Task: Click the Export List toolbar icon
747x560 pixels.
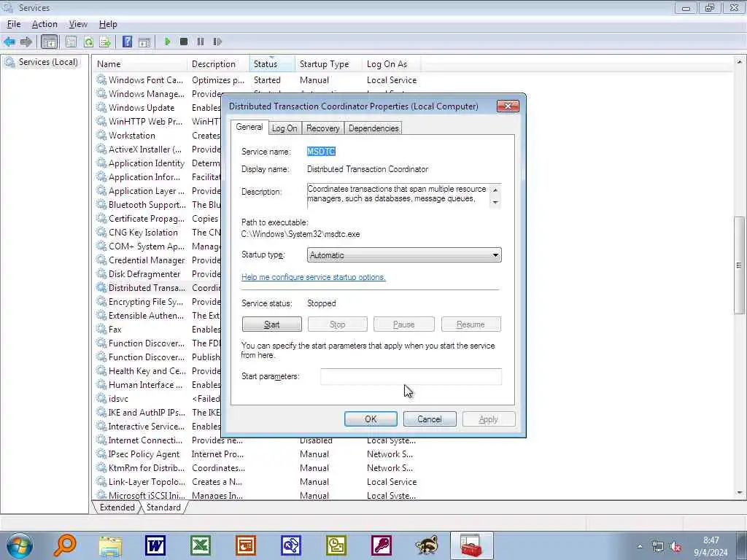Action: pos(105,42)
